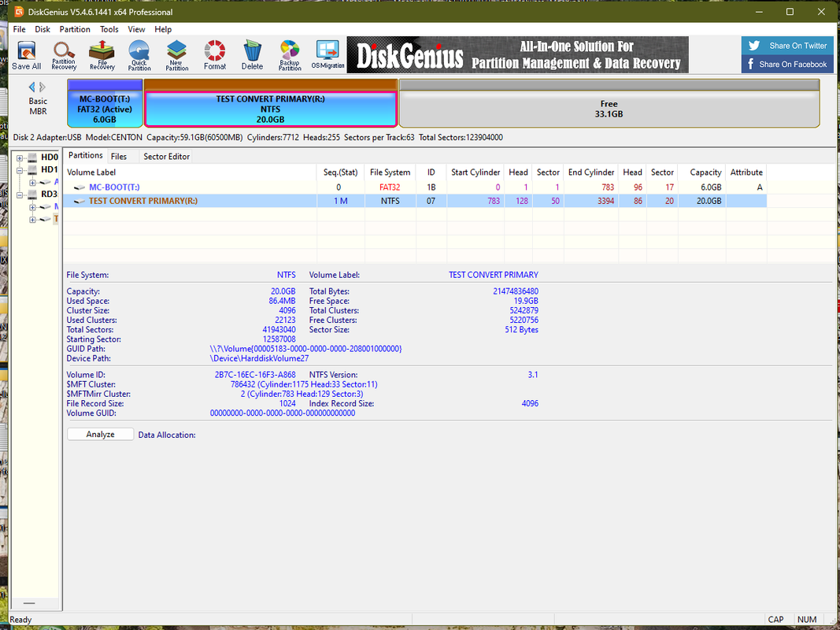
Task: Switch to the Partitions tab
Action: click(86, 155)
